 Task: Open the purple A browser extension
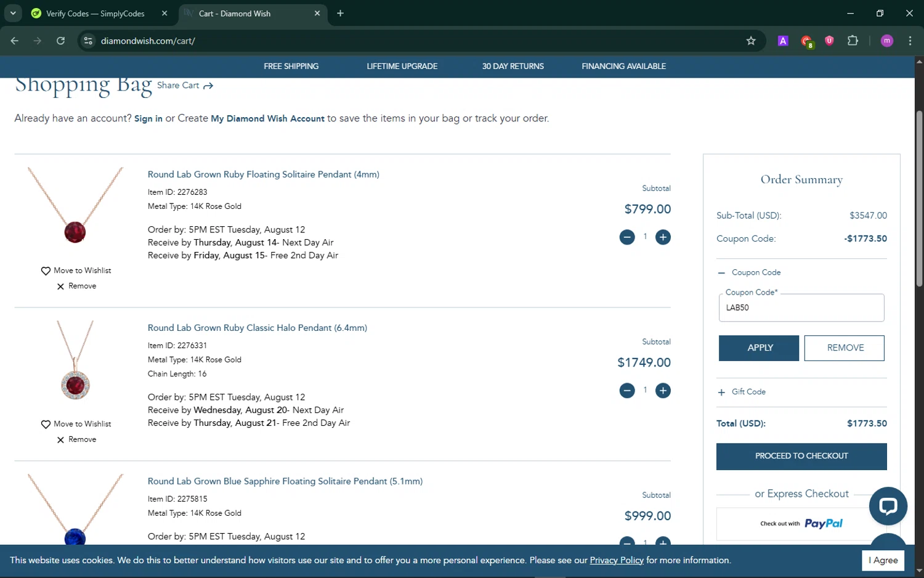click(783, 41)
